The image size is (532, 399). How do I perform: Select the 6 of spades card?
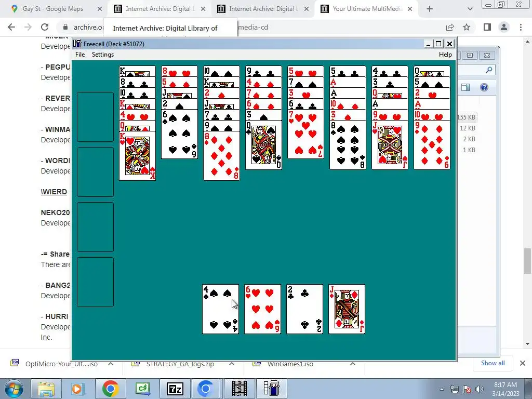(179, 134)
